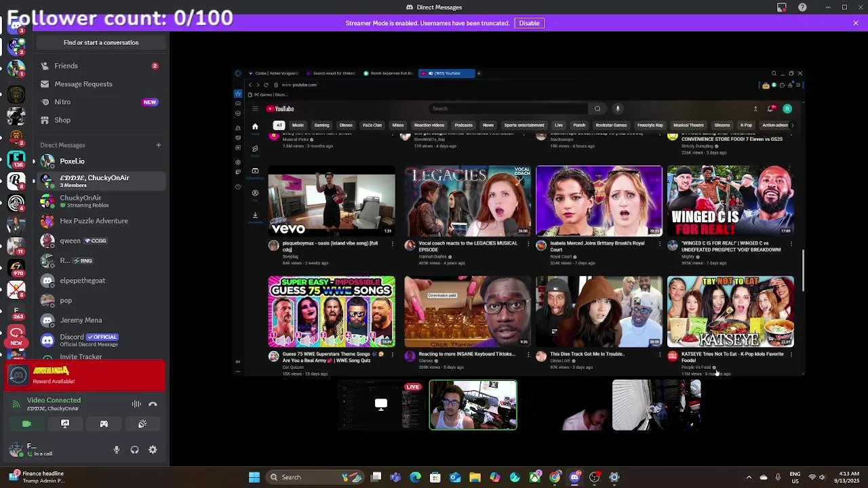This screenshot has height=488, width=868.
Task: Switch to the Watch Superman browser tab
Action: [x=389, y=73]
